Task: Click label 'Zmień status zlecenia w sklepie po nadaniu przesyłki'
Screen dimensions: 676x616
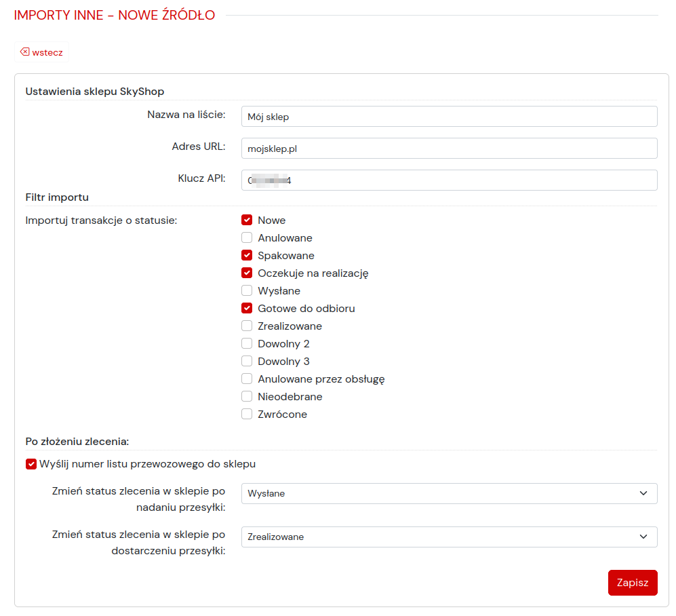Action: [138, 499]
